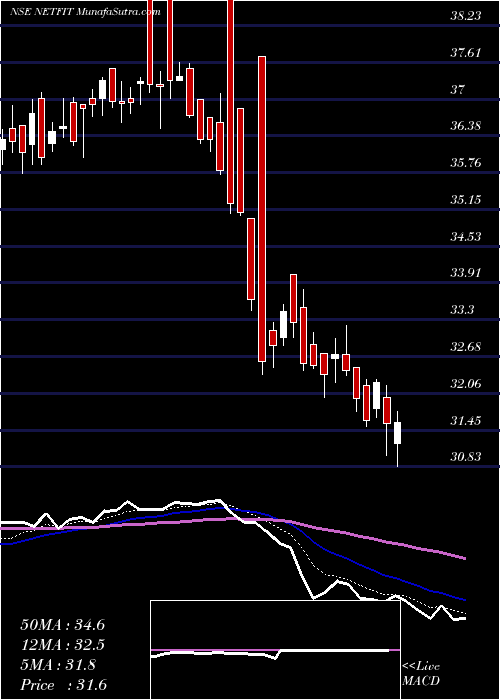This screenshot has height=700, width=500.
Task: Click the 30.83 price axis label
Action: (x=466, y=457)
